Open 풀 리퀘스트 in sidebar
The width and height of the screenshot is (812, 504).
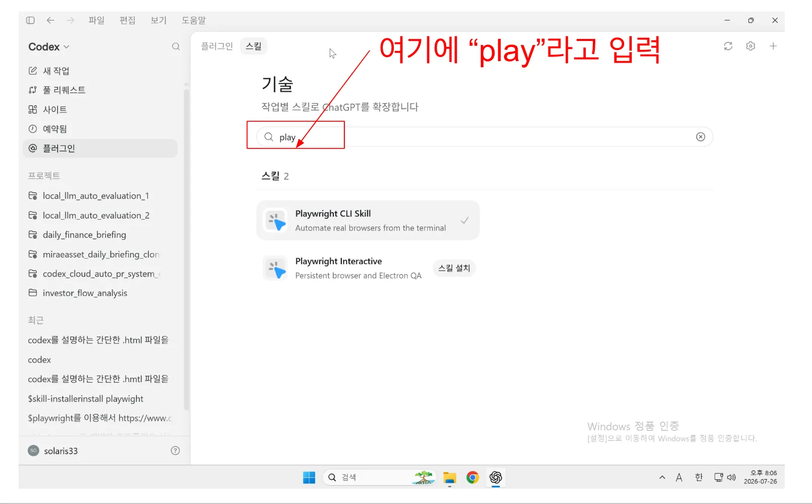[100, 90]
